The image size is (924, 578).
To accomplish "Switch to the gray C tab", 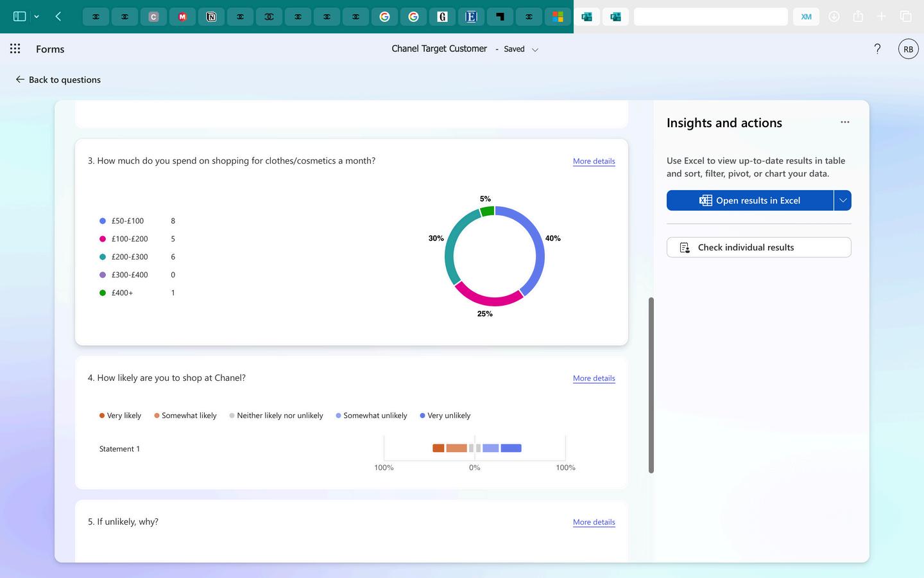I will click(x=153, y=17).
